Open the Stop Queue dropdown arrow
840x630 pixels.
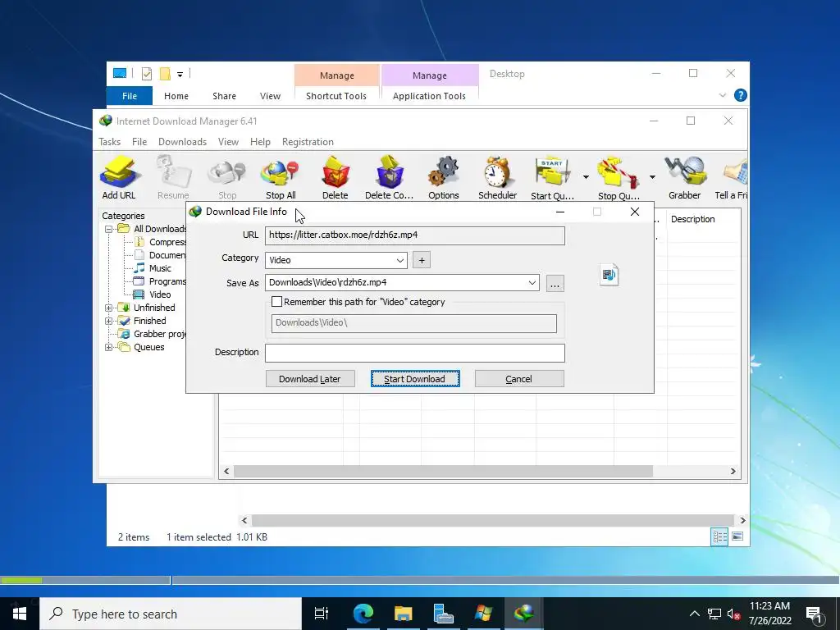(x=652, y=177)
